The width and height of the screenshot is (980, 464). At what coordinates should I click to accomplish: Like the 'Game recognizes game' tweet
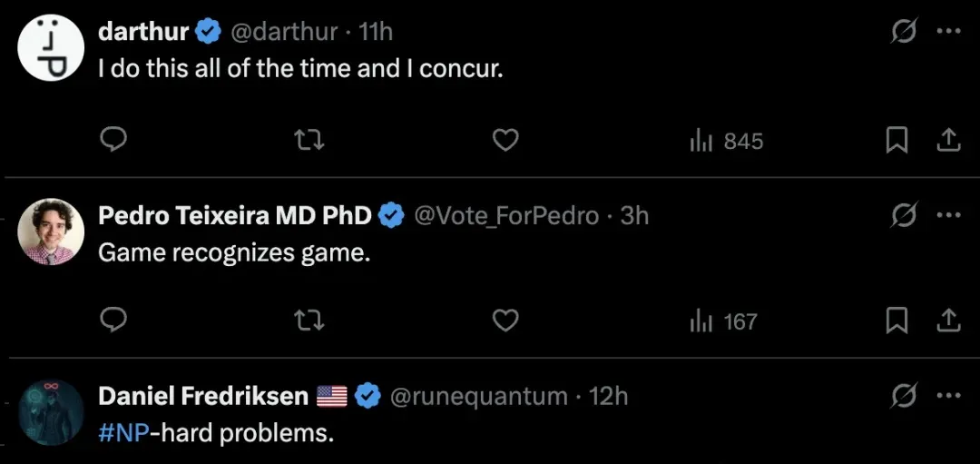click(505, 321)
